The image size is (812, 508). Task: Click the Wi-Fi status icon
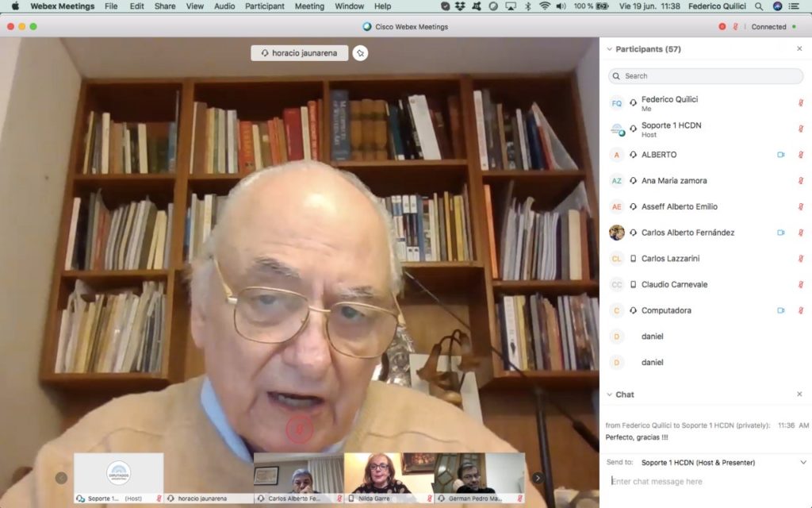(x=544, y=6)
